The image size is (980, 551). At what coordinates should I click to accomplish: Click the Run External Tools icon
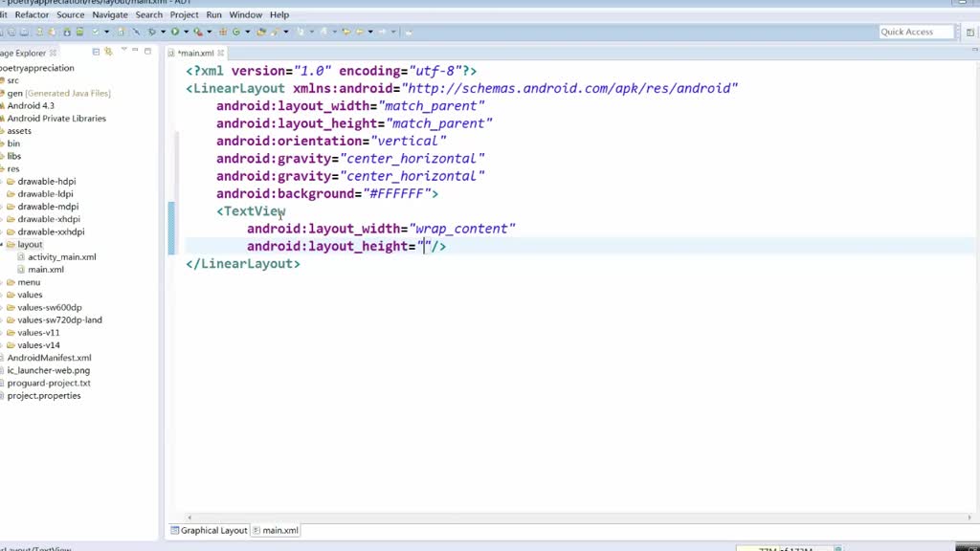(x=198, y=32)
